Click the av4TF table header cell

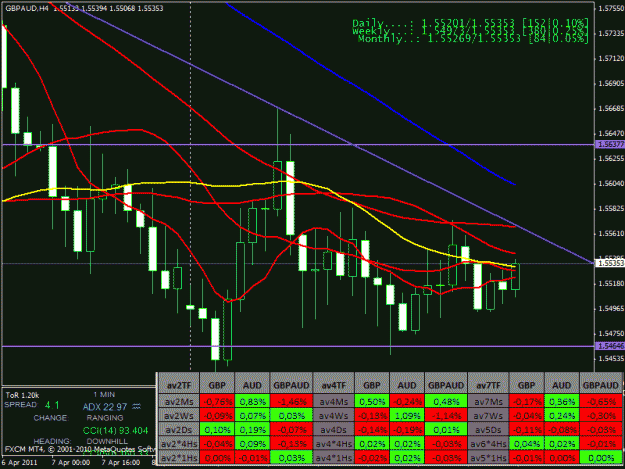[x=334, y=385]
